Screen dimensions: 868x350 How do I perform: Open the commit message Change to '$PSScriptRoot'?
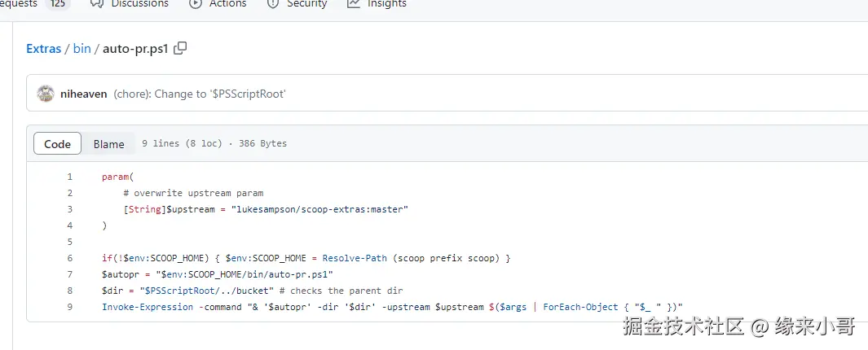pyautogui.click(x=200, y=94)
